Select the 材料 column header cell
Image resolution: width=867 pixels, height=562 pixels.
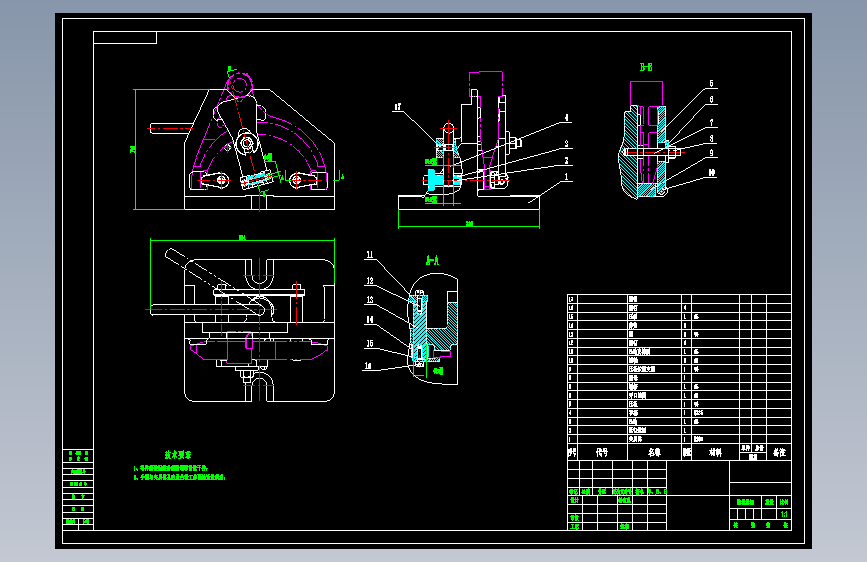click(x=715, y=452)
